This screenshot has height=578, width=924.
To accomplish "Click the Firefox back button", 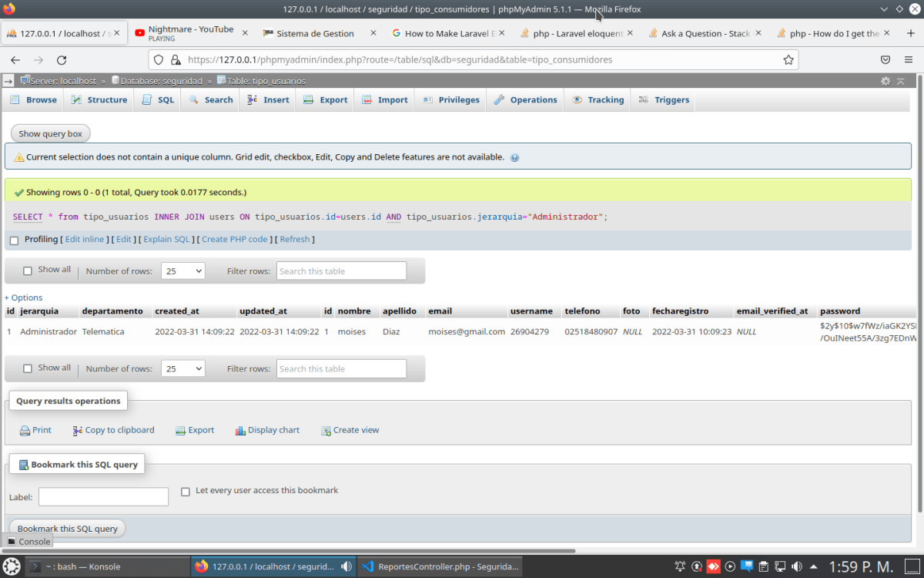I will (15, 59).
